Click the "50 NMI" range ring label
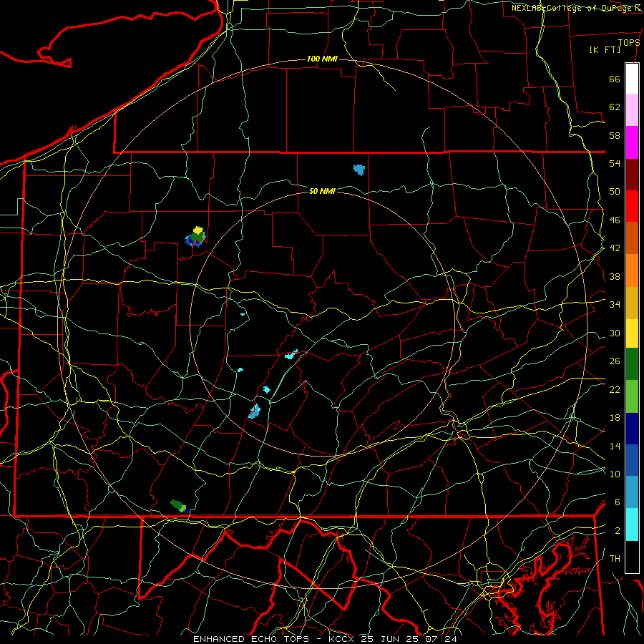 tap(323, 191)
